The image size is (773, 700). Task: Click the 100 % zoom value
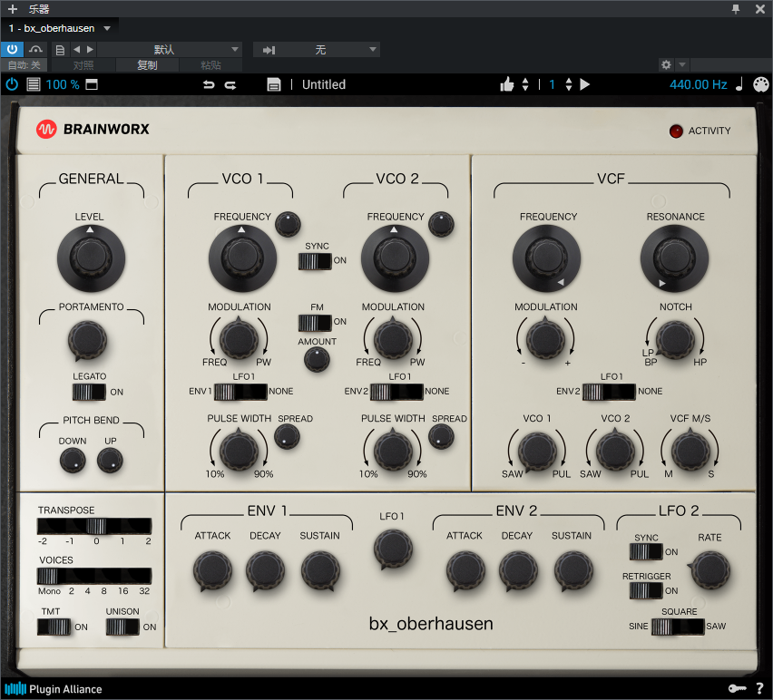pyautogui.click(x=63, y=84)
